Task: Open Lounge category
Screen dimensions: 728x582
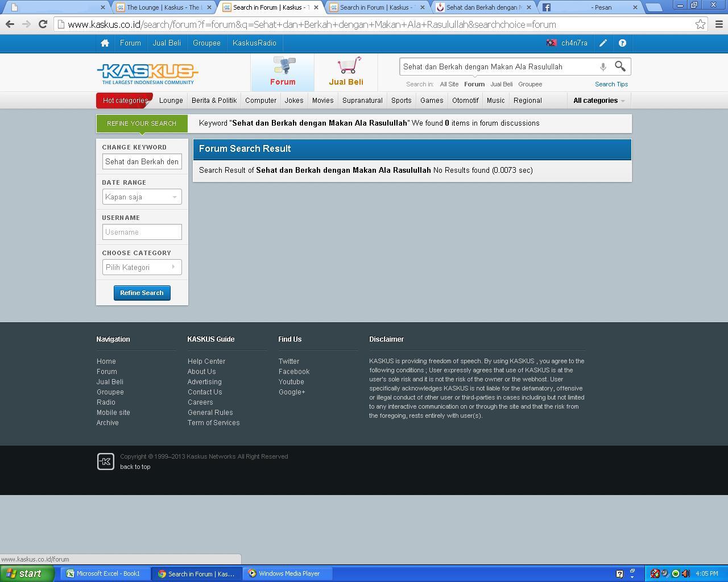Action: point(171,101)
